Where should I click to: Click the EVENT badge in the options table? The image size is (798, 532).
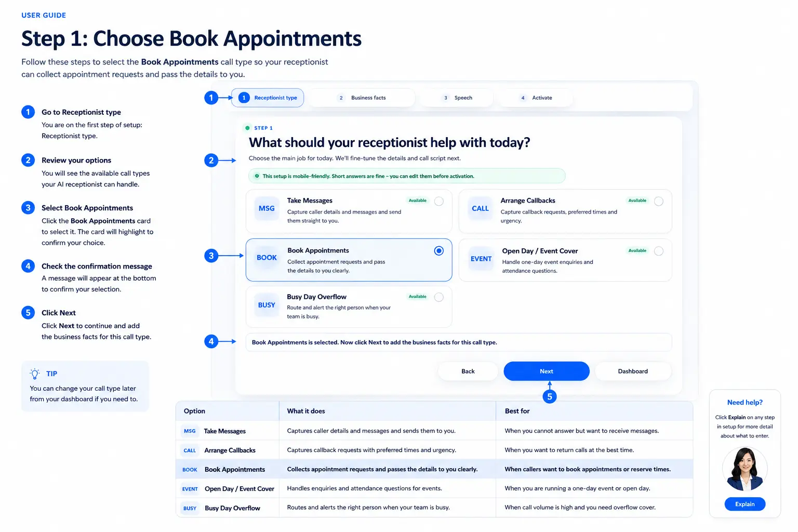190,489
